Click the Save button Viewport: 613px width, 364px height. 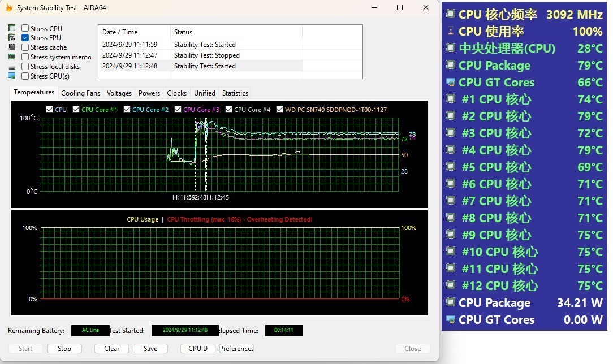[150, 348]
